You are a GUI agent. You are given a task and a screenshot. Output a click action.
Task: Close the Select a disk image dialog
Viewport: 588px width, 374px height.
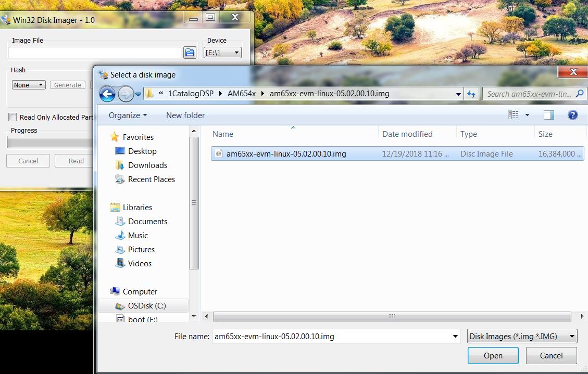573,71
